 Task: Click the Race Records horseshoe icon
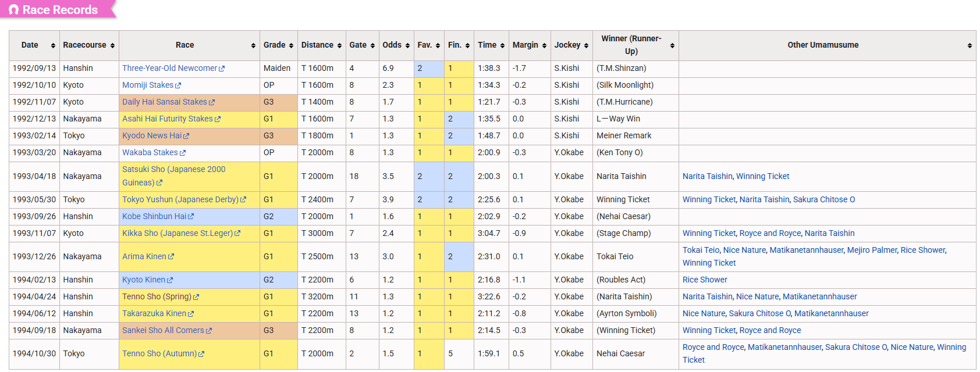pos(14,10)
